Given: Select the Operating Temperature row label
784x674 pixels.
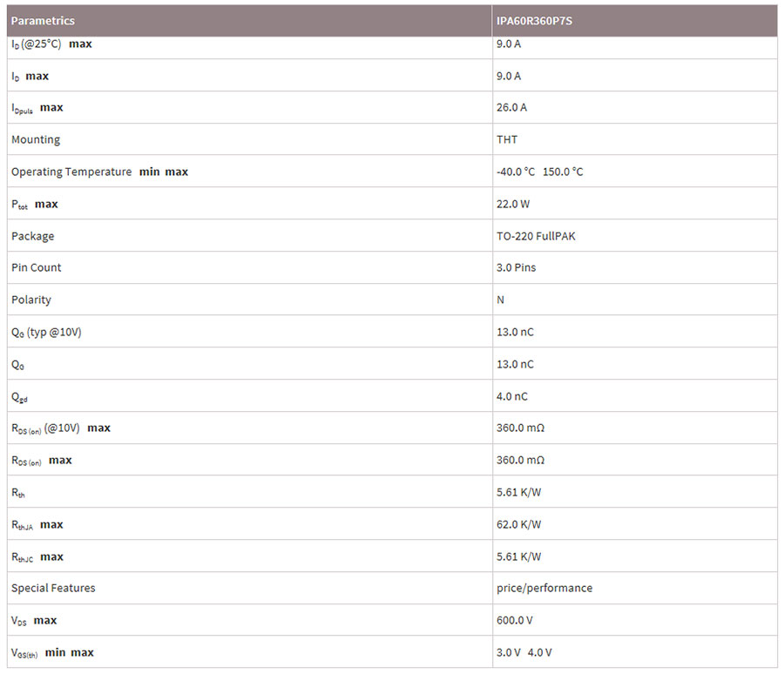Looking at the screenshot, I should coord(71,172).
